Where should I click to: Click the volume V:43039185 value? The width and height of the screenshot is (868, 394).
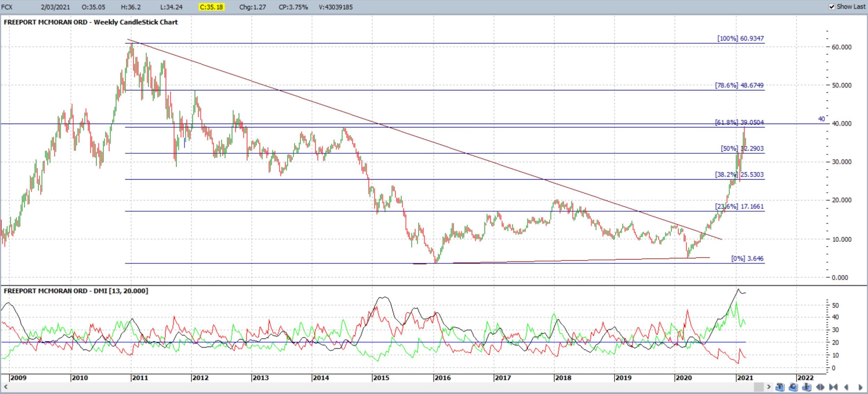(335, 7)
